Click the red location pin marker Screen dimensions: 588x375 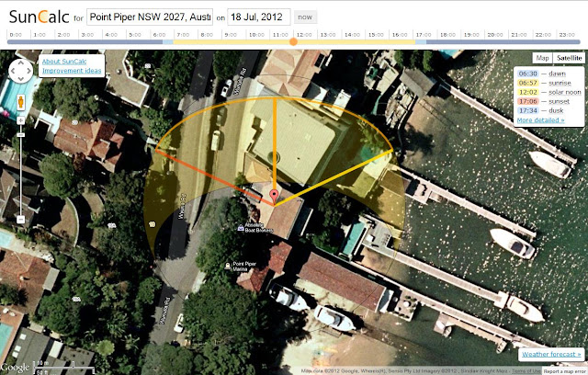point(275,198)
